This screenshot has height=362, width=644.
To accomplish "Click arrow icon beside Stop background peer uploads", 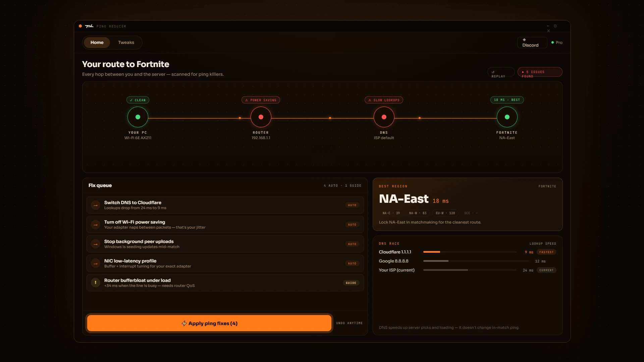I will (96, 244).
